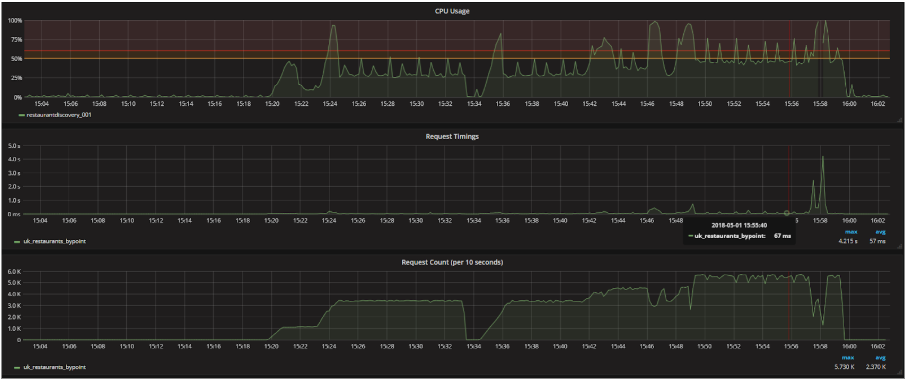The image size is (907, 382).
Task: Click the 5.730 K max value in Request Count
Action: point(846,367)
